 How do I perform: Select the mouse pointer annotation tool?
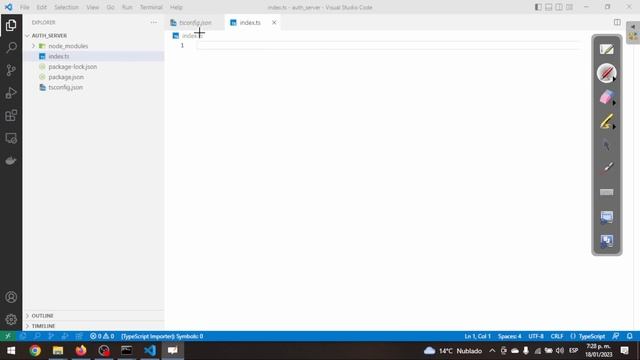coord(607,145)
